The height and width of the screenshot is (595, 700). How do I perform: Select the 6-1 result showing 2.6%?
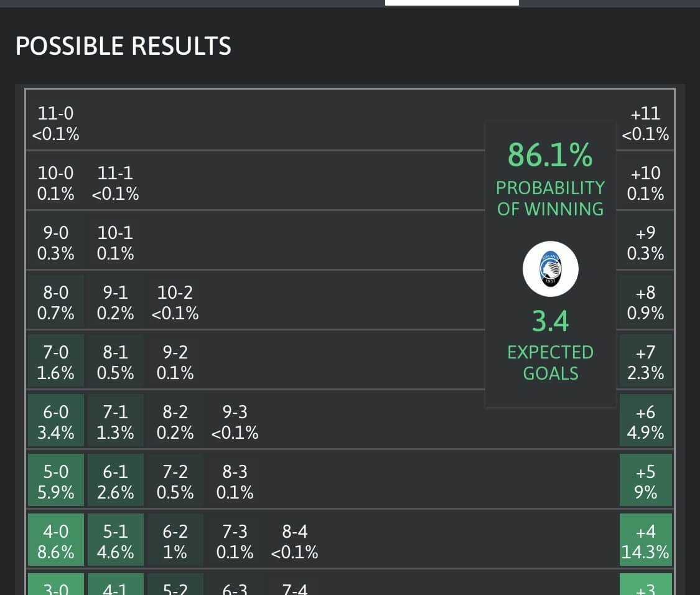(x=114, y=481)
